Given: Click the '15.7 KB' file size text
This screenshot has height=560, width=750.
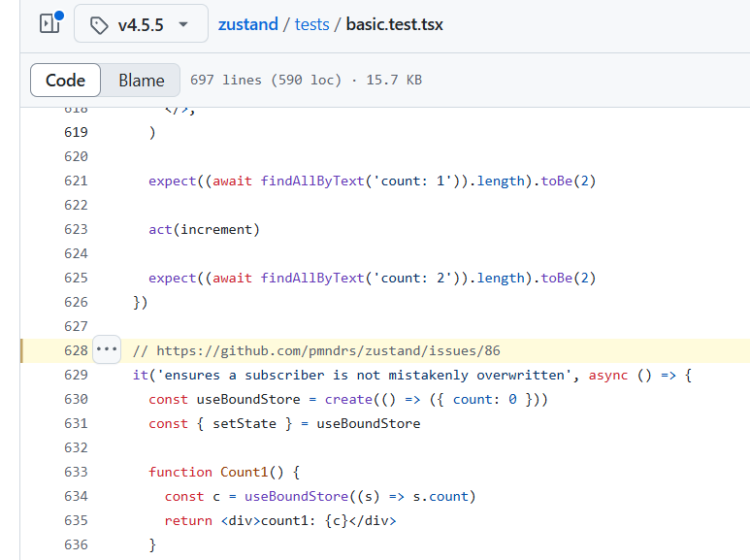Looking at the screenshot, I should pos(394,80).
